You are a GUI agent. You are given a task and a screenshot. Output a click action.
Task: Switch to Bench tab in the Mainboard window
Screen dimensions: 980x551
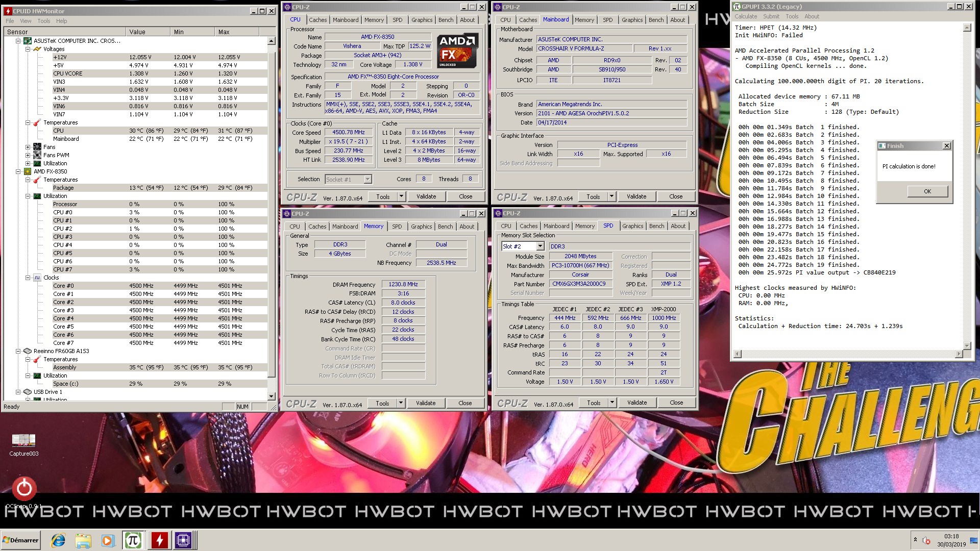pos(656,20)
